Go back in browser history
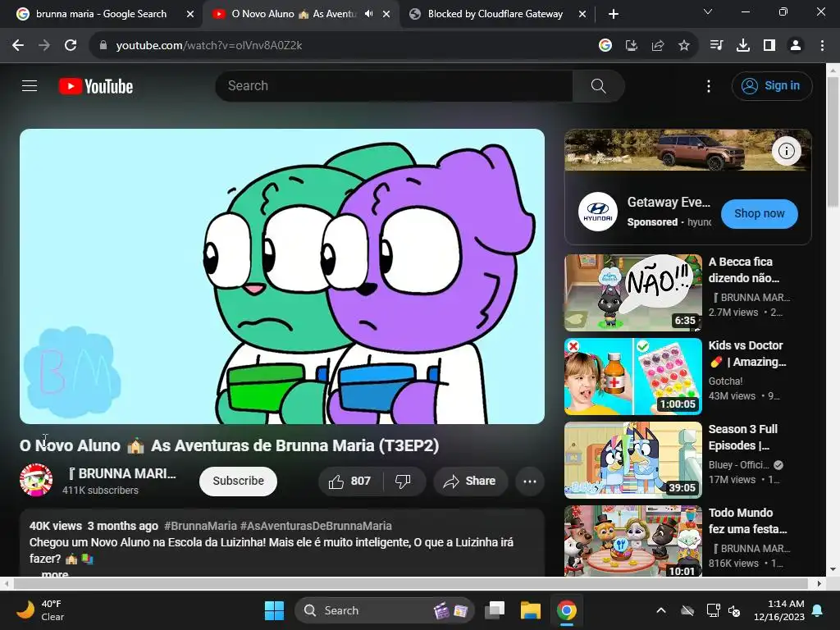Image resolution: width=840 pixels, height=630 pixels. click(18, 46)
